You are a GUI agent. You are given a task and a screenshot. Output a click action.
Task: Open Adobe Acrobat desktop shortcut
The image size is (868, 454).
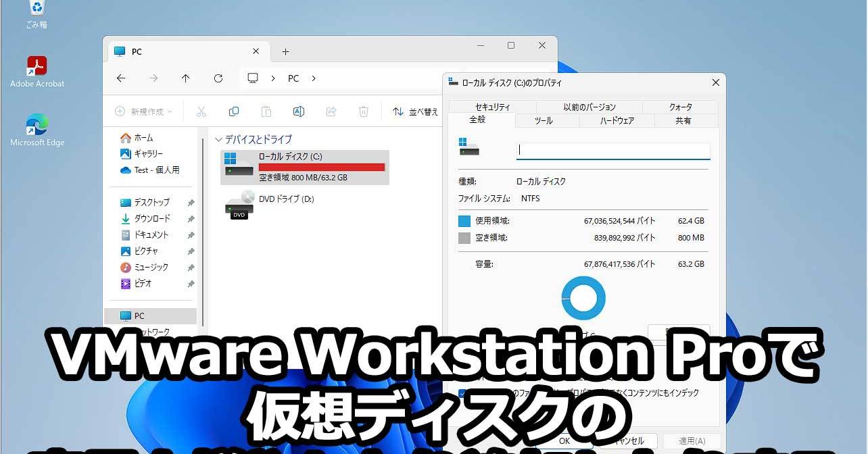[x=37, y=72]
